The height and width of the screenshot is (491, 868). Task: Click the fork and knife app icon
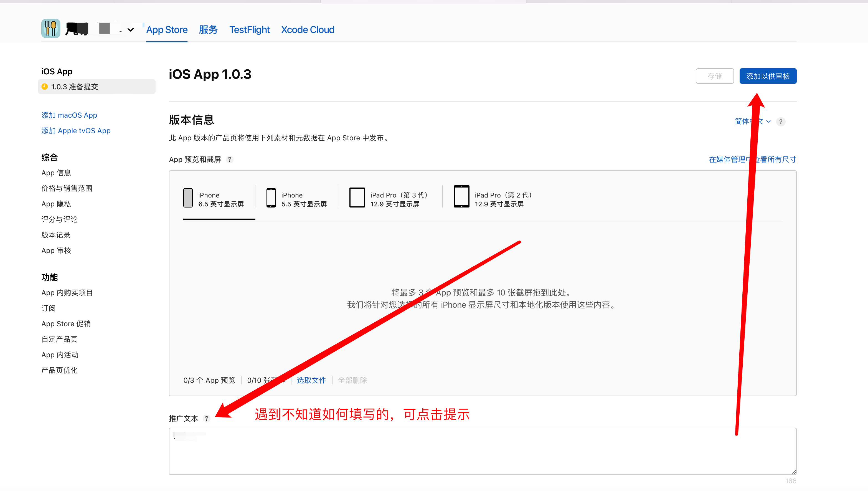tap(50, 29)
